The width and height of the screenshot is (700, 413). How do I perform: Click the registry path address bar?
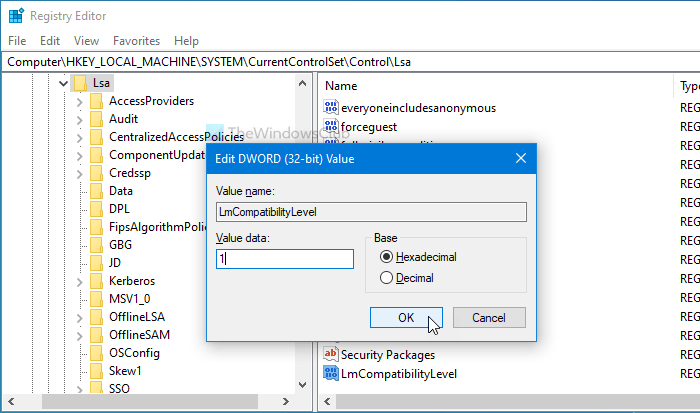tap(350, 61)
